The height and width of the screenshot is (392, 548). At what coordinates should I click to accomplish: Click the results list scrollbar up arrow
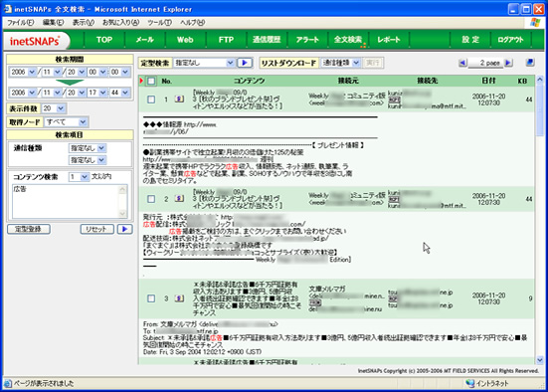click(540, 80)
